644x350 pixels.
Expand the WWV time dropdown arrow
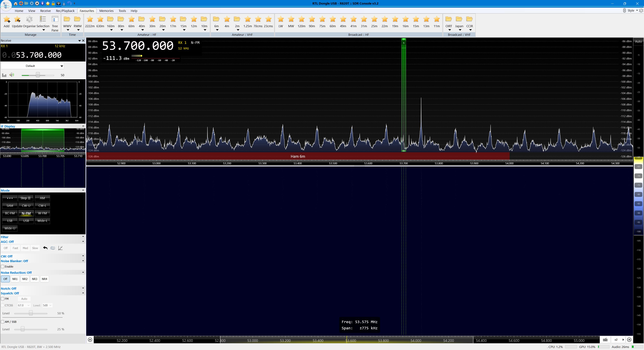[x=68, y=30]
